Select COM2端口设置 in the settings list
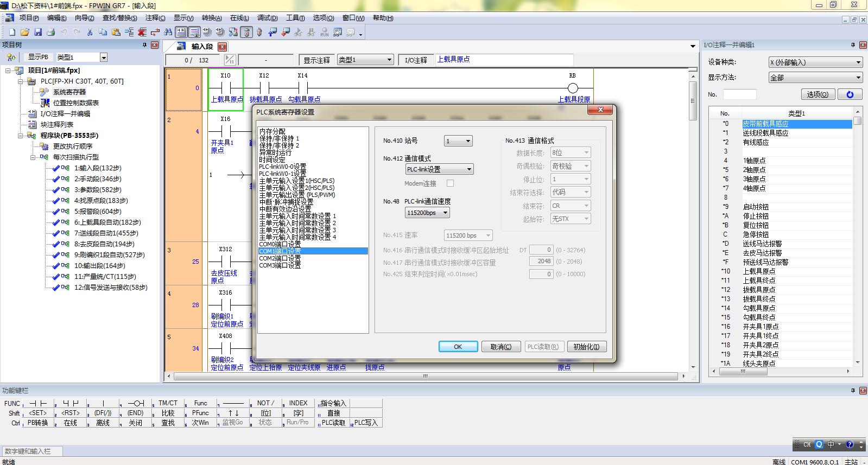 tap(313, 258)
